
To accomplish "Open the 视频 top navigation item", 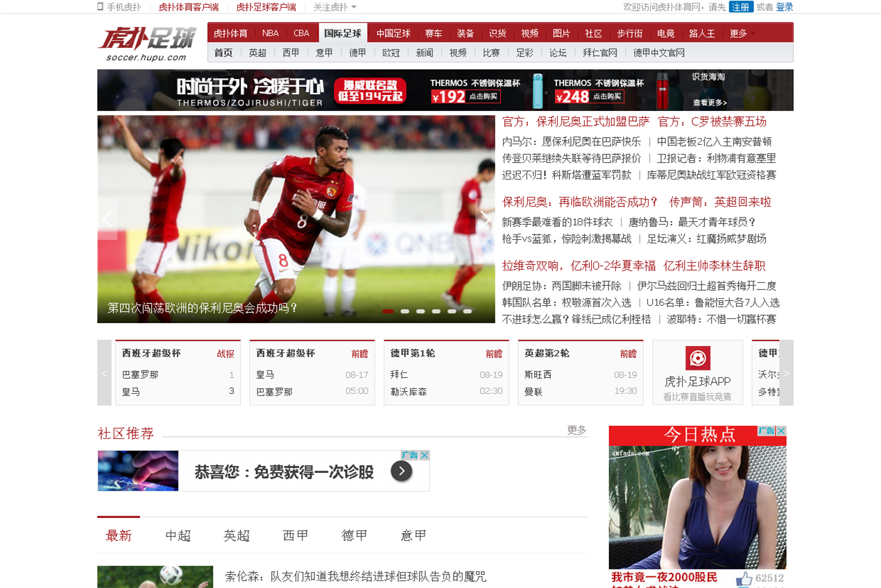I will tap(529, 33).
